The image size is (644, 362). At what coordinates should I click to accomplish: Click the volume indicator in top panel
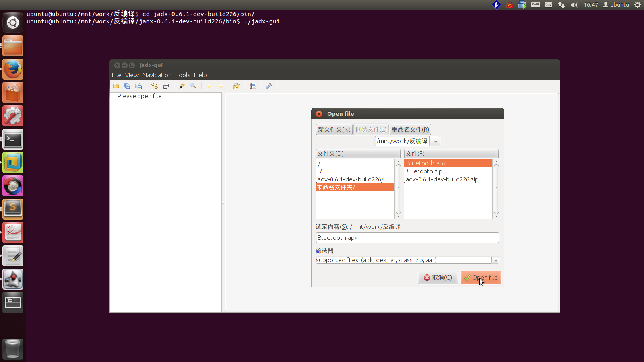click(x=574, y=5)
